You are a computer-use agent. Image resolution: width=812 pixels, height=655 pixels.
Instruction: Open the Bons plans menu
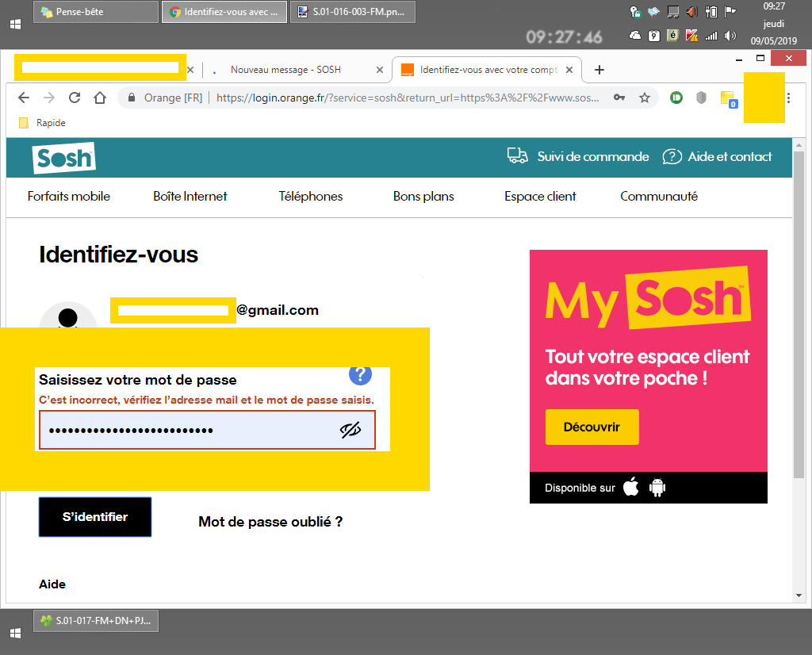pos(423,196)
